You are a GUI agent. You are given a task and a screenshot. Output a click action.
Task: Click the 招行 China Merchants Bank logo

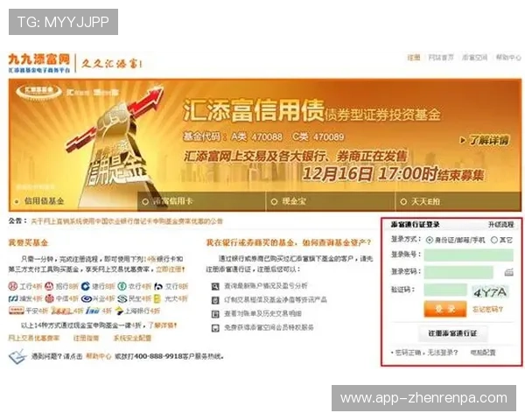pos(49,286)
